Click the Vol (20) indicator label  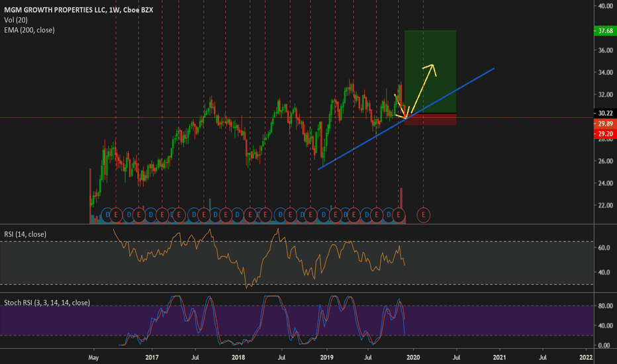[16, 20]
